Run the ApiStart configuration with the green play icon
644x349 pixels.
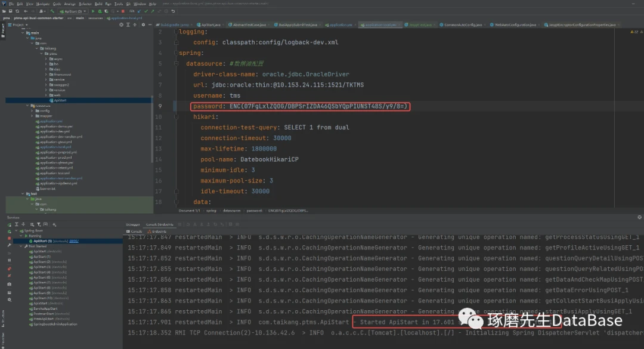click(x=93, y=11)
